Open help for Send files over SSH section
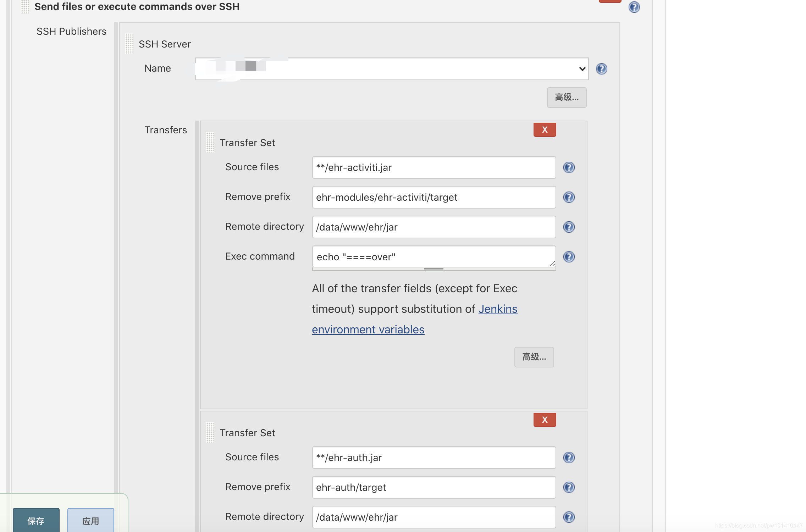 point(634,7)
